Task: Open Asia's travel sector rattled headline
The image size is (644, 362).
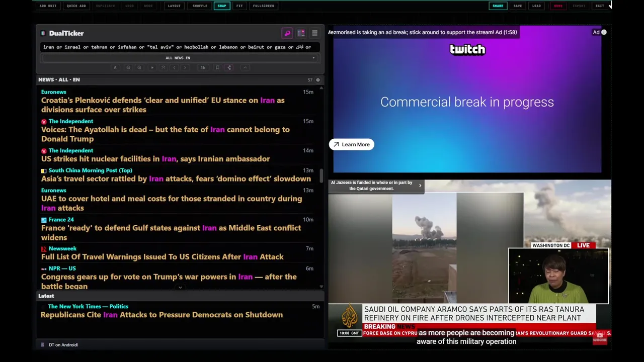Action: (176, 178)
